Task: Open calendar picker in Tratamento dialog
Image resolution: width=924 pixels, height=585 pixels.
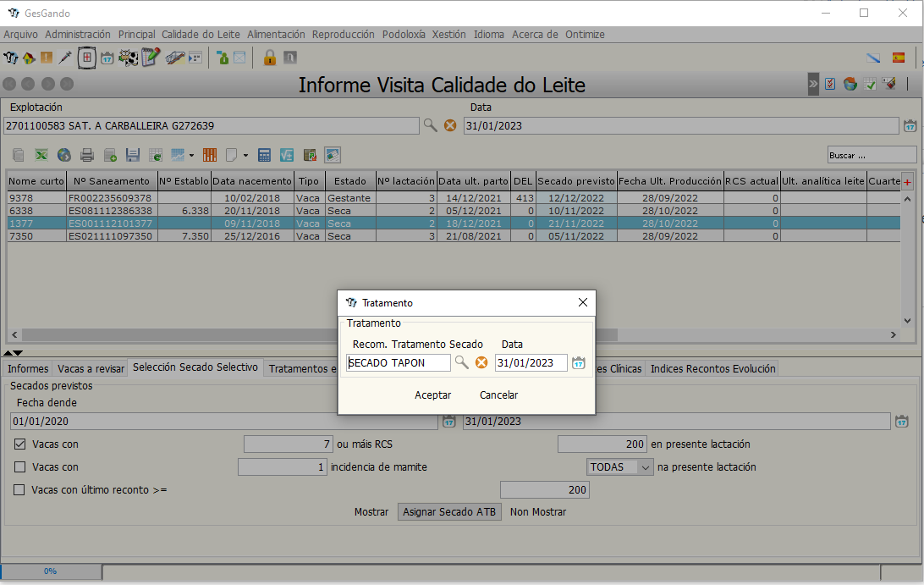Action: coord(579,362)
